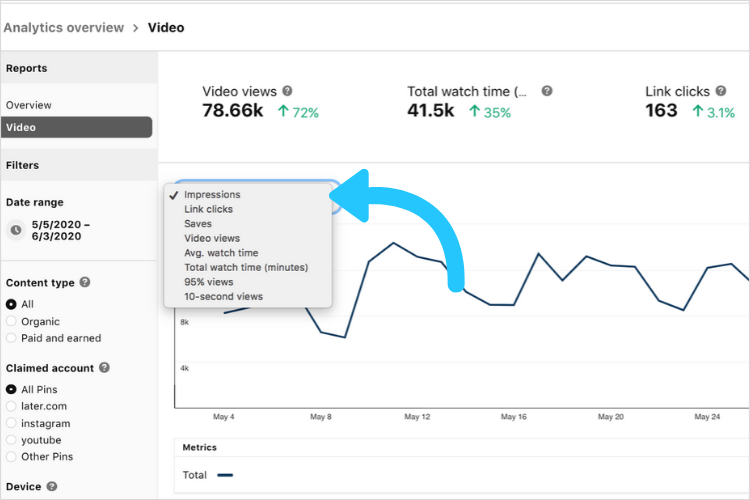The image size is (750, 500).
Task: Open date range 5/5/2020 – 6/3/2020 picker
Action: [x=61, y=230]
